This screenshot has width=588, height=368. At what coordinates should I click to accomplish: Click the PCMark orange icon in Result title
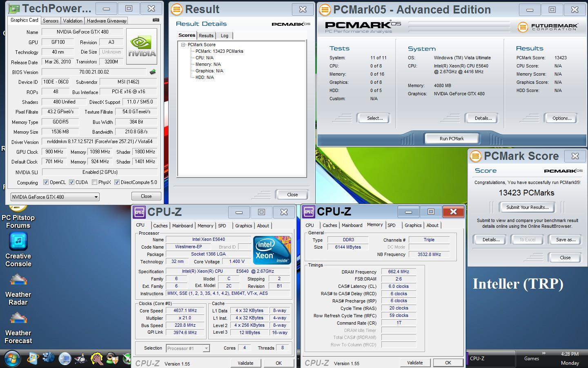pos(176,9)
